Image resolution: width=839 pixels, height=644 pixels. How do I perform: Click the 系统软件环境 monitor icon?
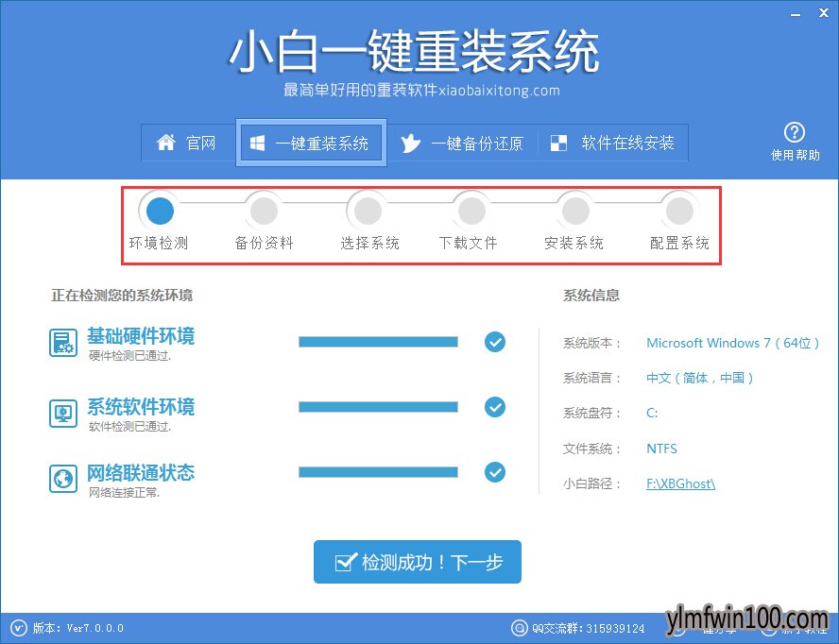63,413
